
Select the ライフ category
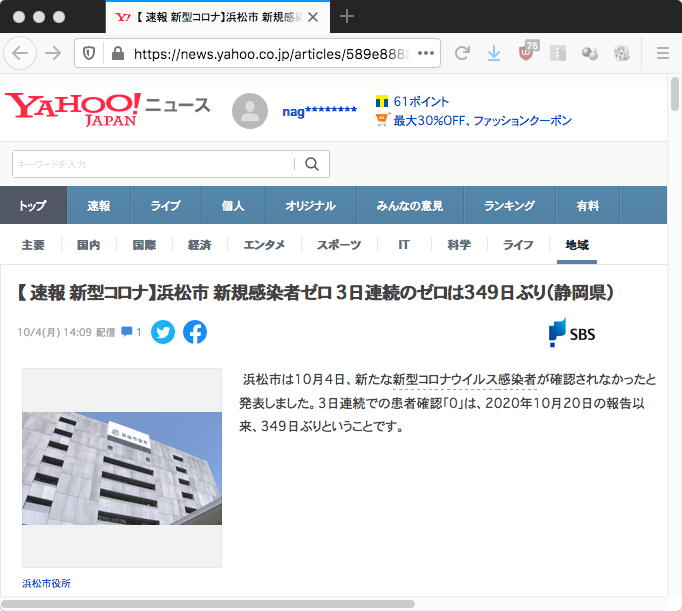tap(518, 245)
